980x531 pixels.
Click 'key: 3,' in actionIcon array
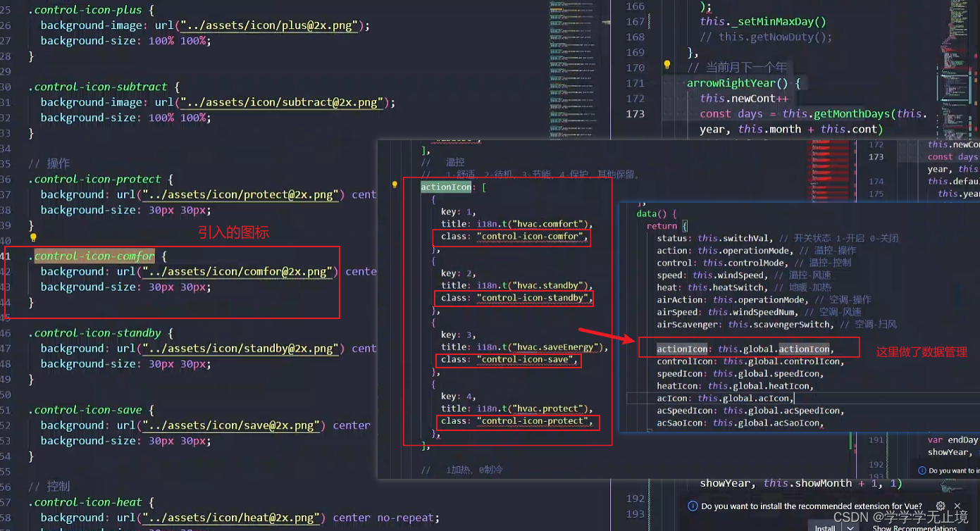tap(459, 335)
